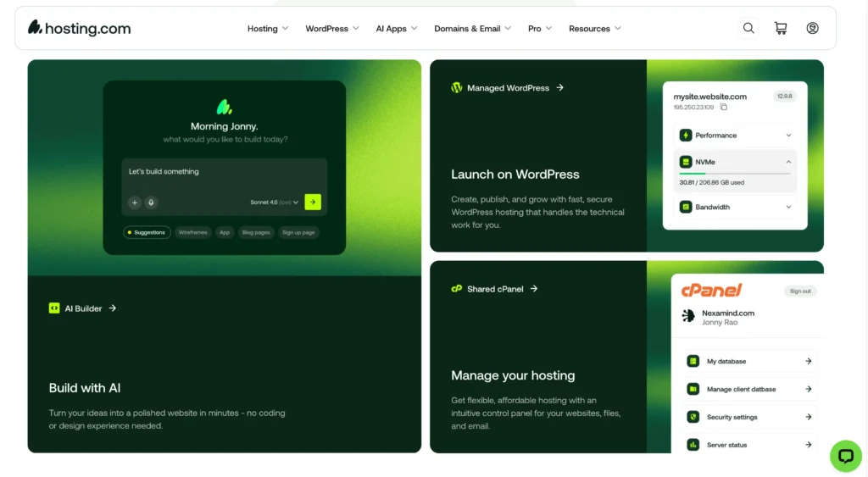Click the 30.81 / 206.86 GB used text
The image size is (868, 477).
[711, 182]
